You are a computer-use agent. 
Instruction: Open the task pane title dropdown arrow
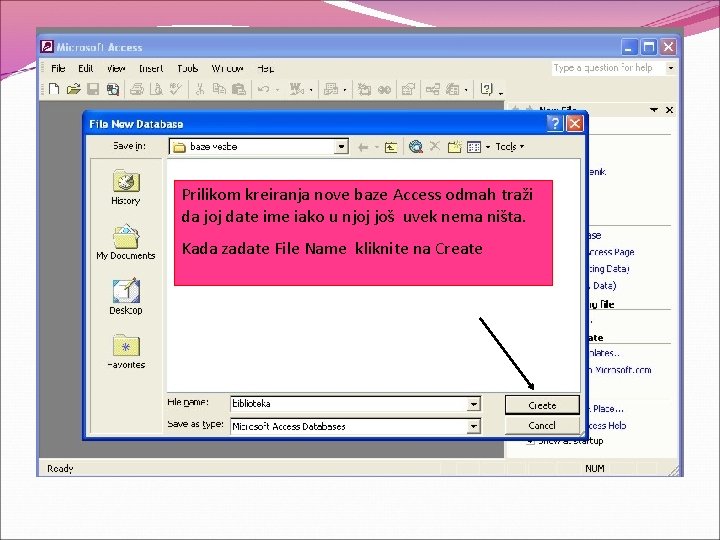click(653, 110)
